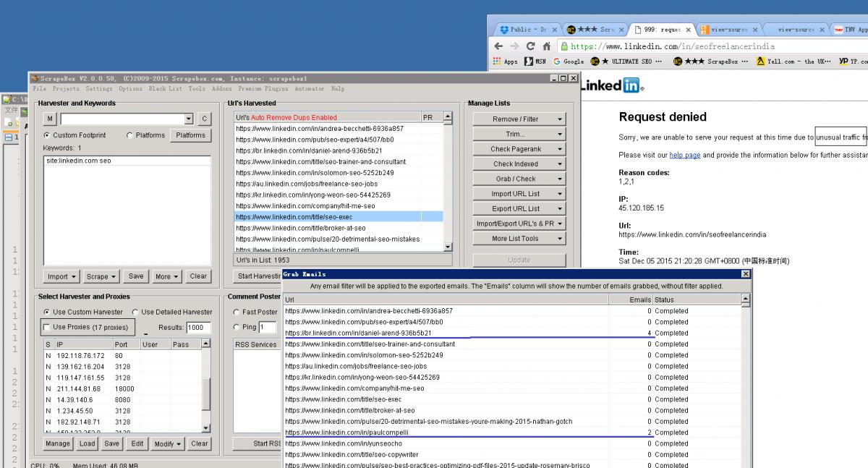This screenshot has width=868, height=468.
Task: Switch to the ScrapeBox browser tab
Action: 596,30
